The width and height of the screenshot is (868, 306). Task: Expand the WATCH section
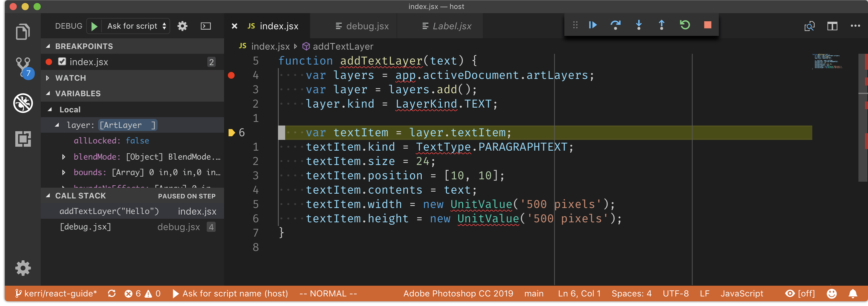(x=48, y=78)
